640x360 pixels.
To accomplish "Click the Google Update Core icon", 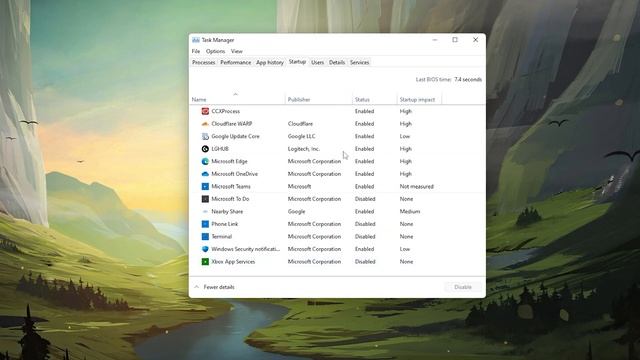I will point(205,136).
